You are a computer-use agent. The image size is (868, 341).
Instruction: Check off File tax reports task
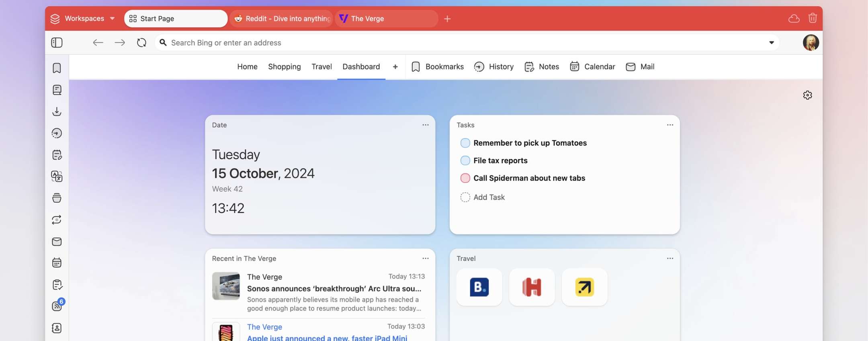coord(465,160)
